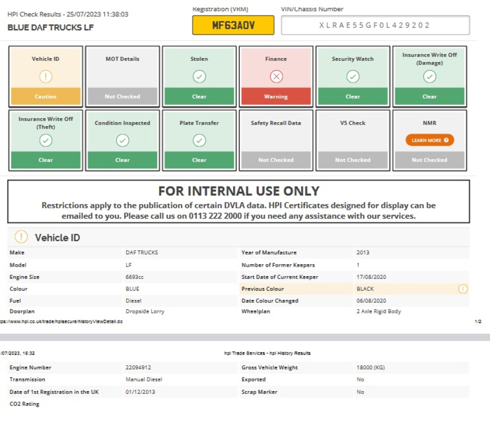
Task: Click the Previous Colour value BLACK
Action: click(365, 289)
